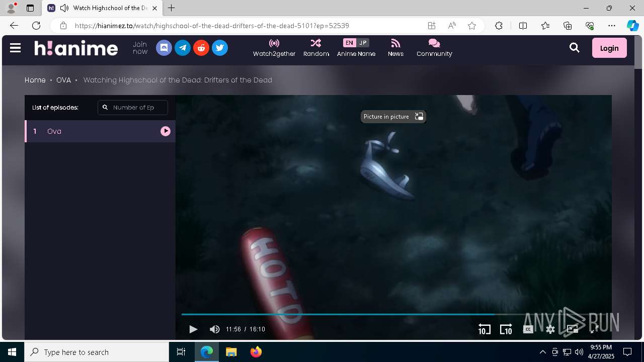Click the site search magnifier icon
This screenshot has height=362, width=644.
coord(575,48)
